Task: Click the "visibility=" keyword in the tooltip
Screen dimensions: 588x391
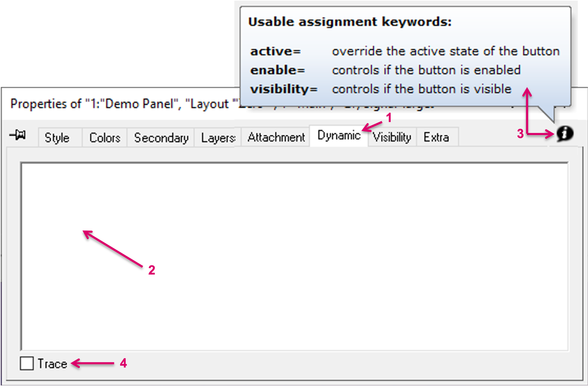Action: 284,89
